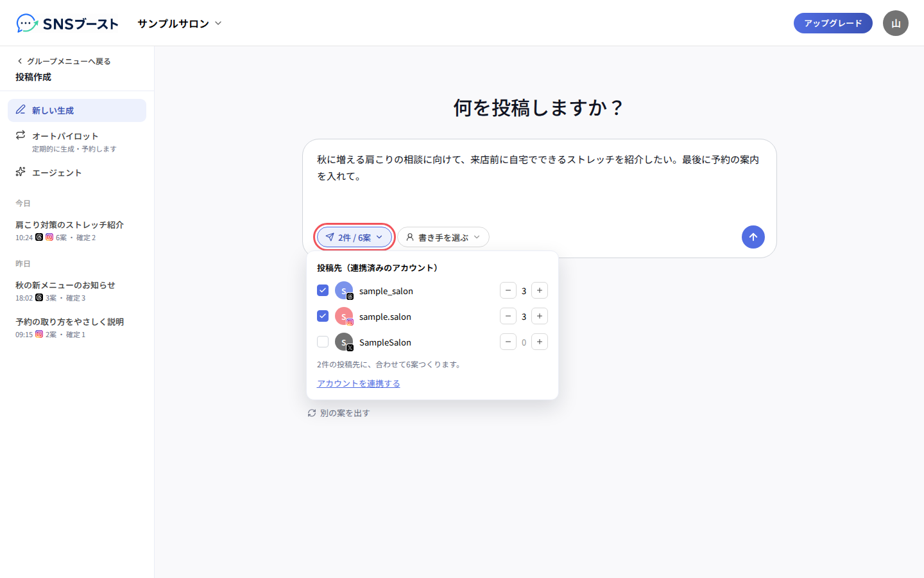Viewport: 924px width, 578px height.
Task: Increase draft count for SampleSalon
Action: (540, 342)
